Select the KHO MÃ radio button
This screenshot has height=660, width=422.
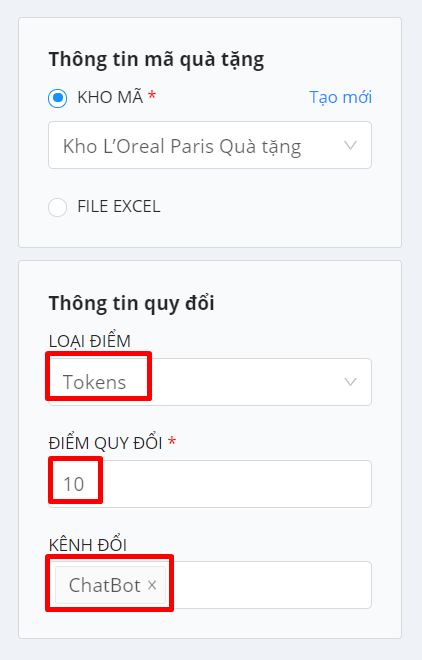pos(58,98)
